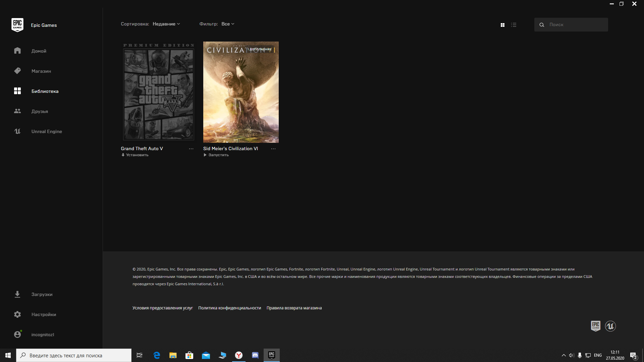The image size is (644, 362).
Task: Click the microphone tray icon
Action: coord(580,355)
